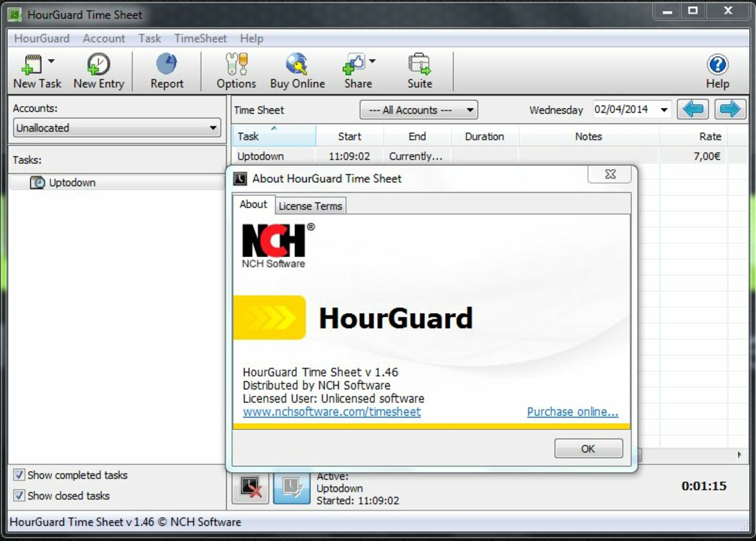Switch to the License Terms tab
756x541 pixels.
click(x=311, y=206)
